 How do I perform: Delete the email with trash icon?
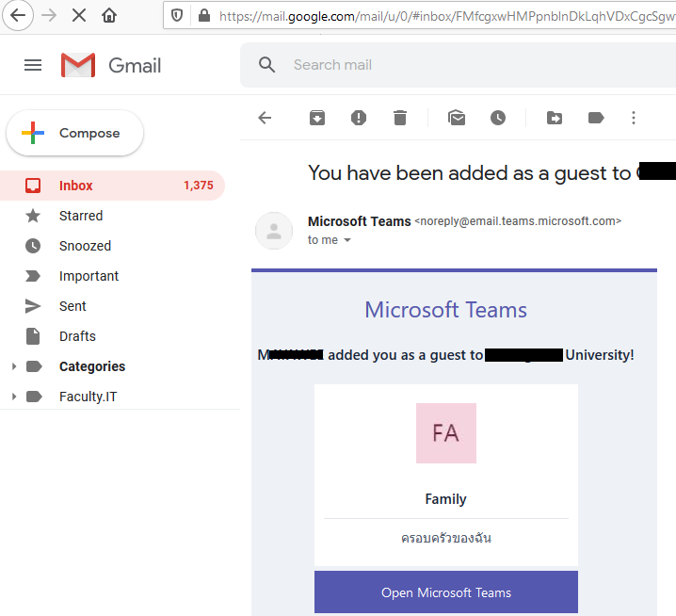click(x=400, y=118)
